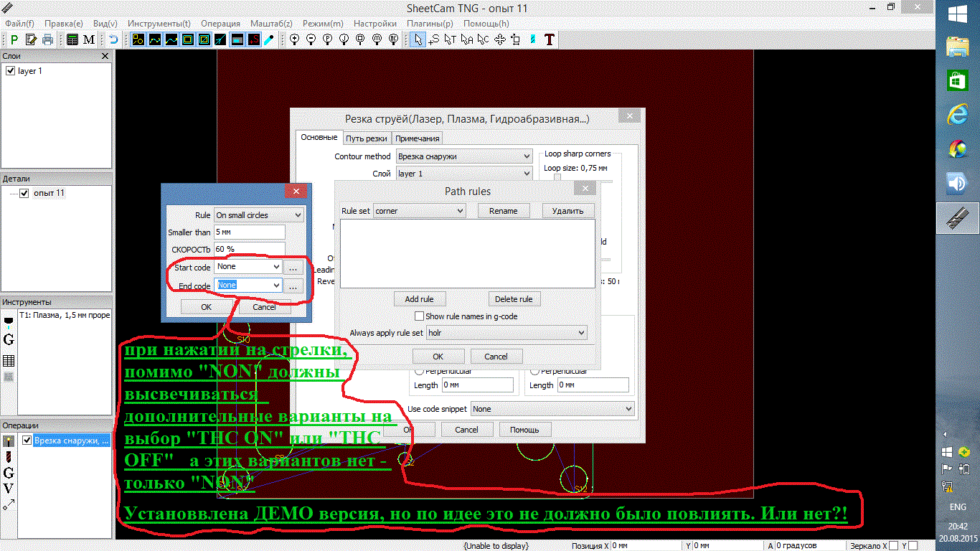Screen dimensions: 980x551
Task: Open the Rule set dropdown showing corner
Action: click(420, 211)
